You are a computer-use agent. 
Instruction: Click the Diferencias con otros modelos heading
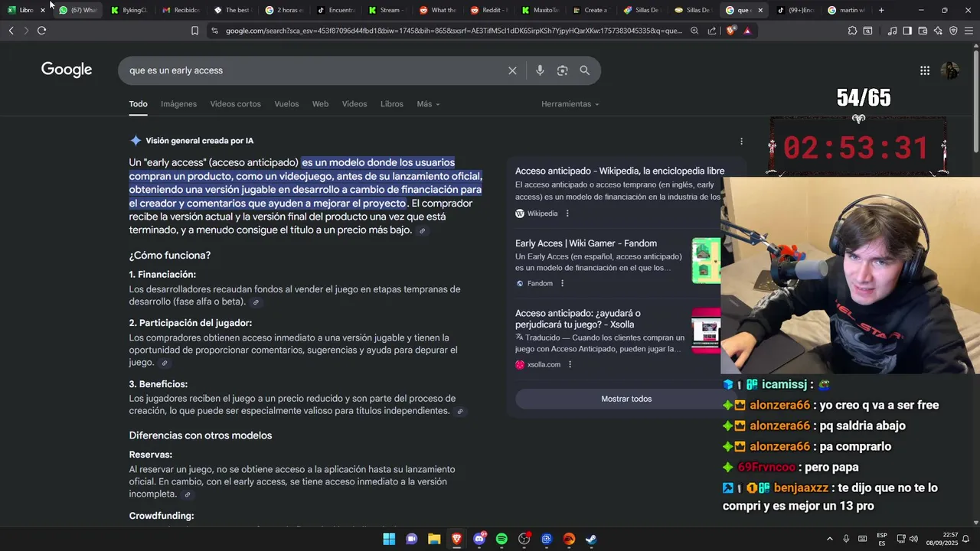coord(201,435)
